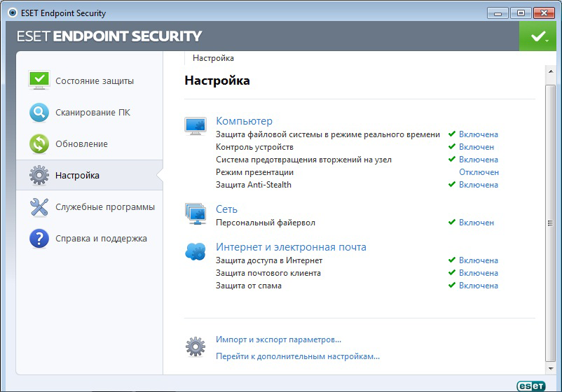Screen dimensions: 562x392
Task: Toggle Персональный файервол Включен status
Action: coord(476,223)
